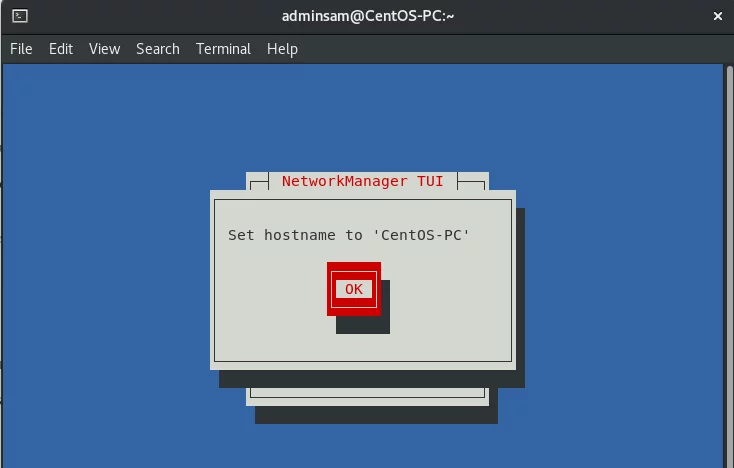Click the terminal vertical scrollbar
Image resolution: width=734 pixels, height=468 pixels.
click(730, 266)
